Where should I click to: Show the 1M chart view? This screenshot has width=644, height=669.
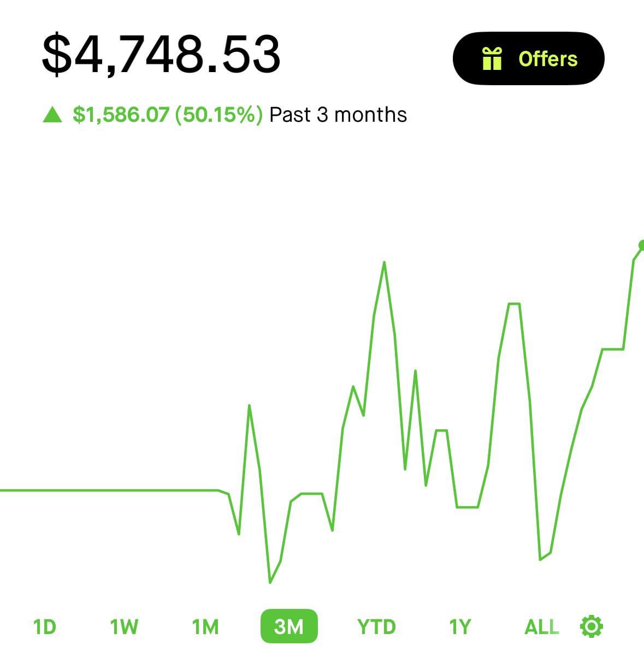(205, 626)
